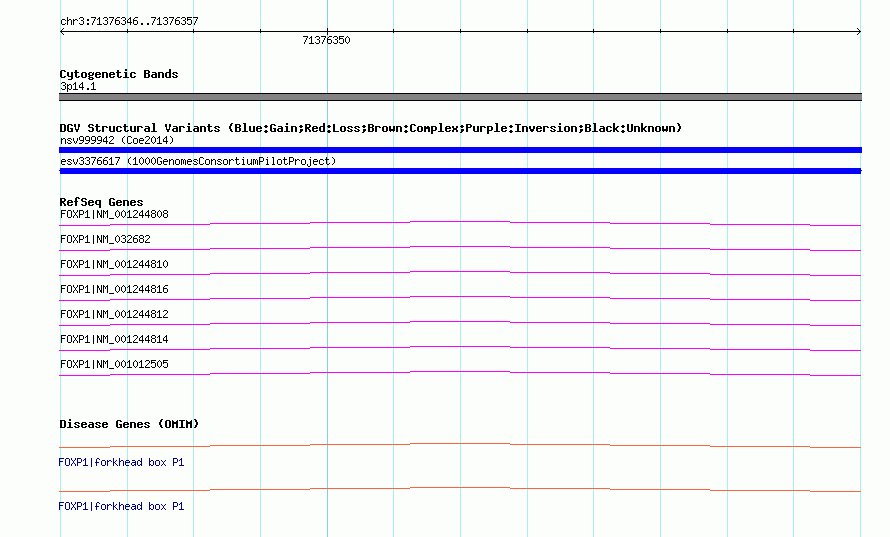This screenshot has height=537, width=890.
Task: Click the RefSeq Genes track heading
Action: tap(101, 202)
